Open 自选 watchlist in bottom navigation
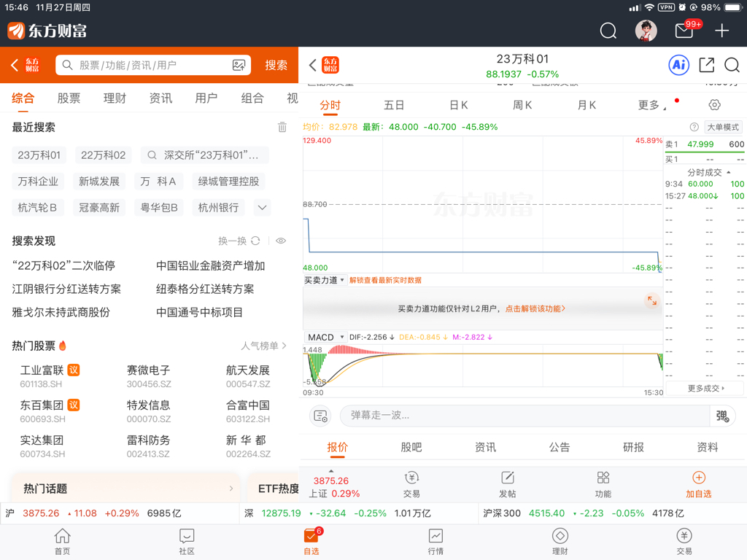This screenshot has height=560, width=747. 311,542
